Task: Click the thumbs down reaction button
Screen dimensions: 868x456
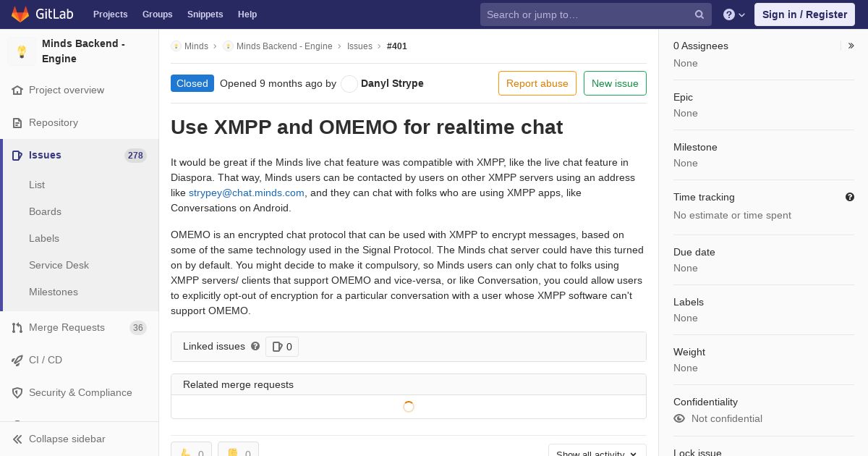Action: [x=238, y=451]
